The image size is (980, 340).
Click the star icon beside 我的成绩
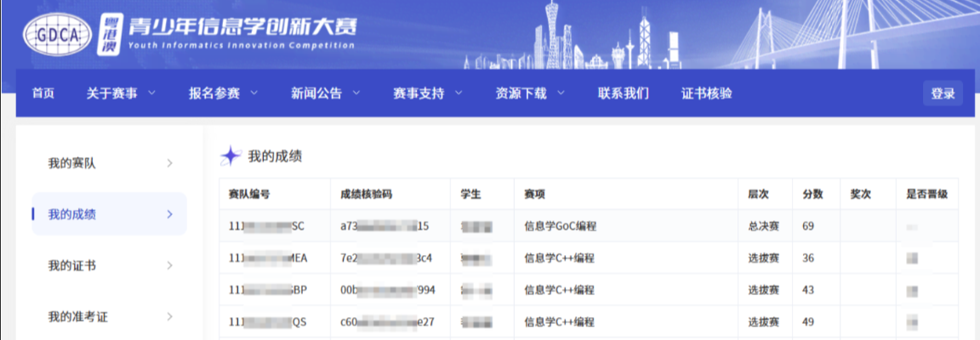[231, 156]
